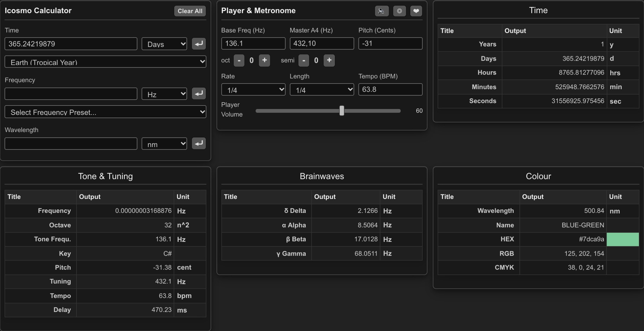Click the 0.00000003168876 frequency value

click(x=143, y=211)
